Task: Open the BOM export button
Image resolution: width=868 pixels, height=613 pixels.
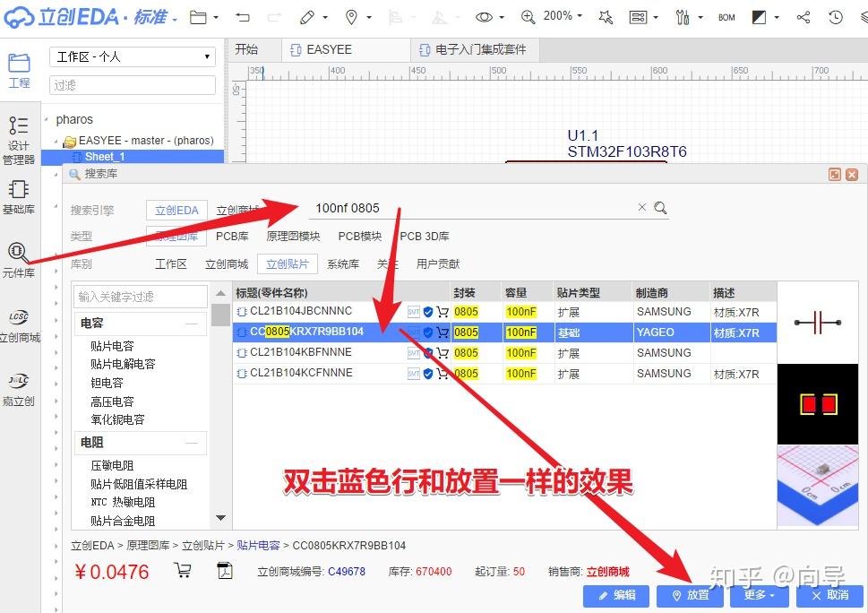Action: 726,18
